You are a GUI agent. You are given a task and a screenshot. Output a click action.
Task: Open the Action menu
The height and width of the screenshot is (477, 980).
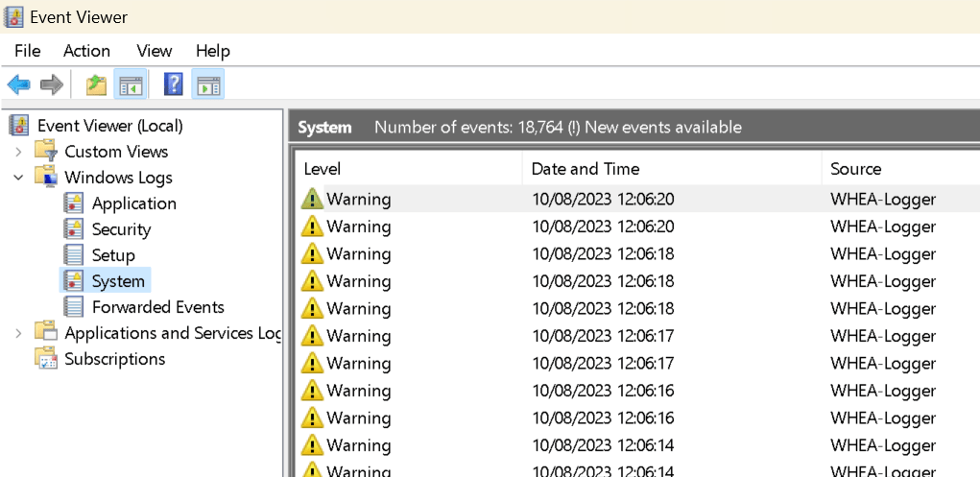[87, 51]
